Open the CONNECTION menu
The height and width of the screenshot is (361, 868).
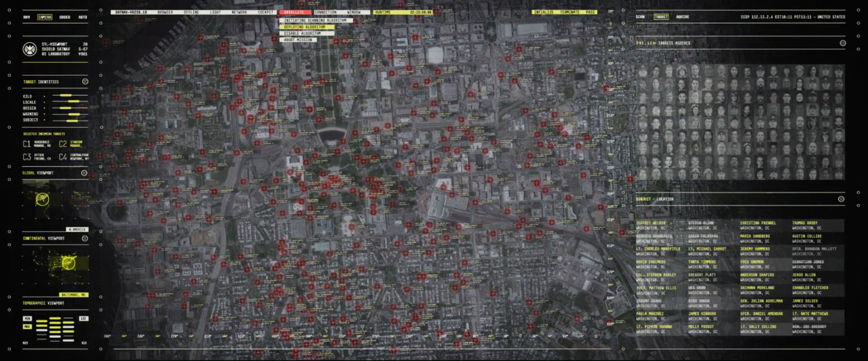coord(325,11)
